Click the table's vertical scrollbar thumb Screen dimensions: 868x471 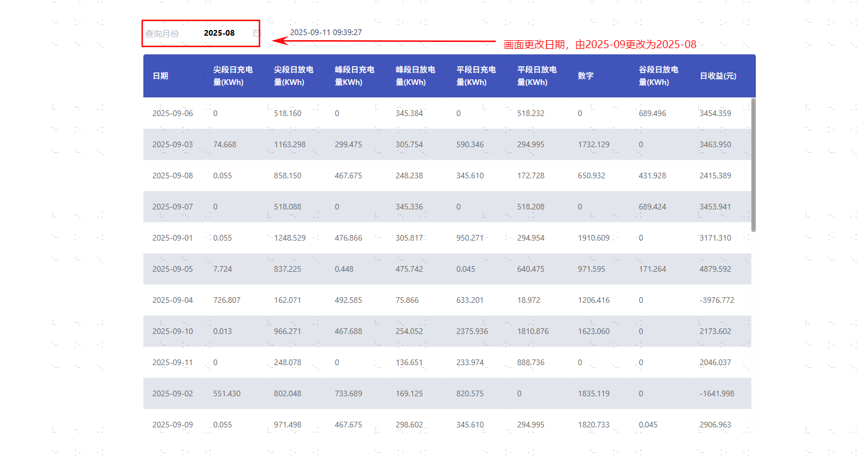(x=754, y=165)
